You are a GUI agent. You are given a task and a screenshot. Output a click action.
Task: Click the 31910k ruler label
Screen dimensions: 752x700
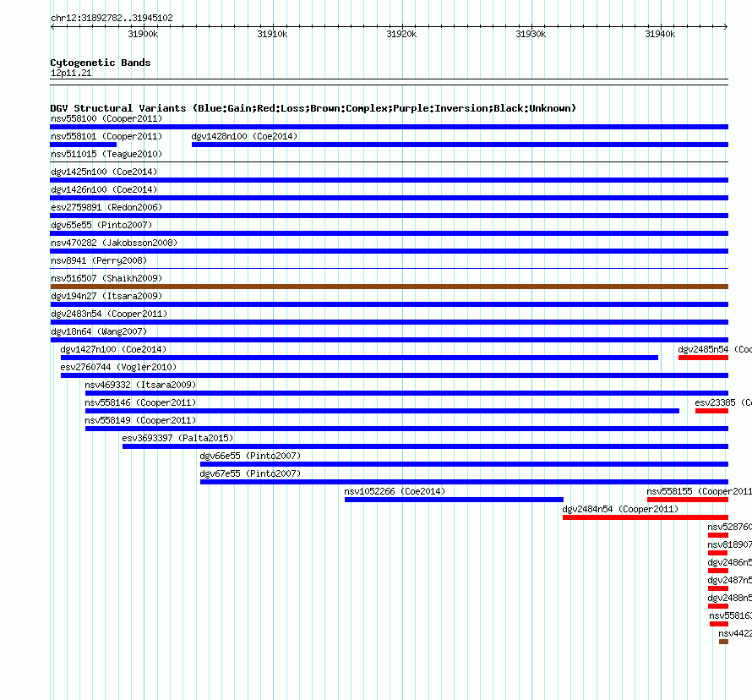272,34
